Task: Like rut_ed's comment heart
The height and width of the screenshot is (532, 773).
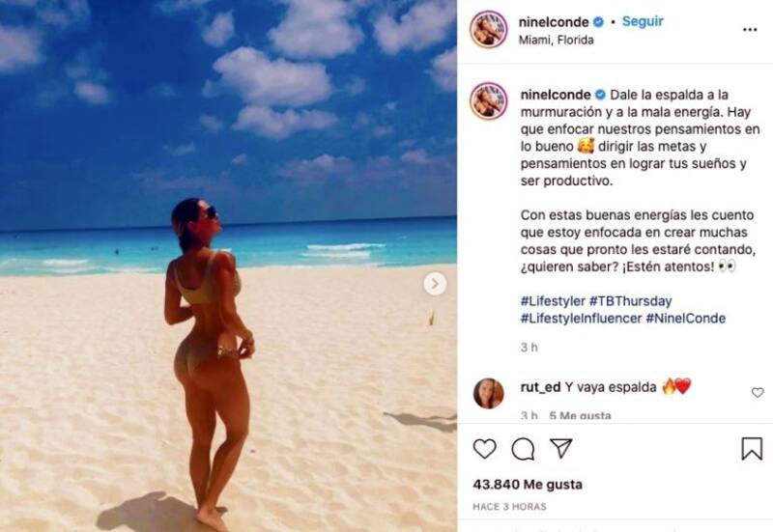Action: pyautogui.click(x=758, y=393)
